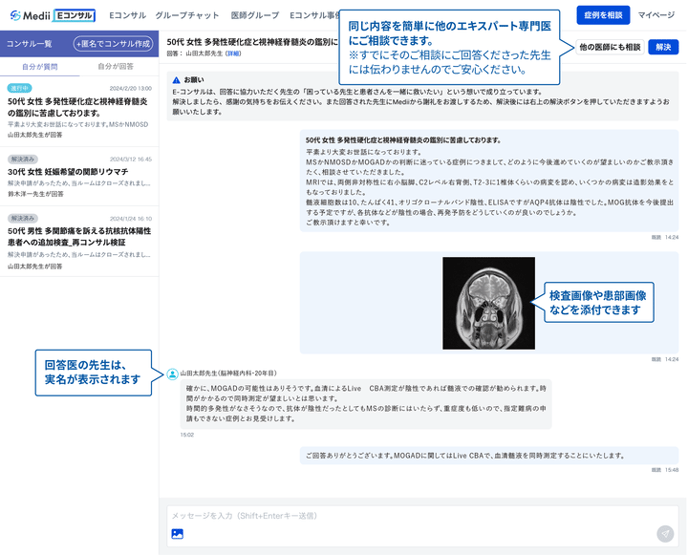
Task: Open the attached MRI brain image
Action: tap(488, 303)
